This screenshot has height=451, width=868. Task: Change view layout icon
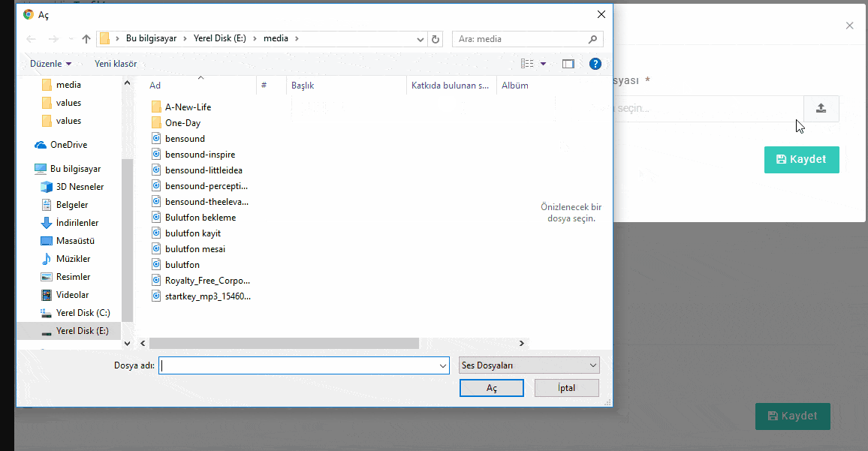click(x=527, y=64)
